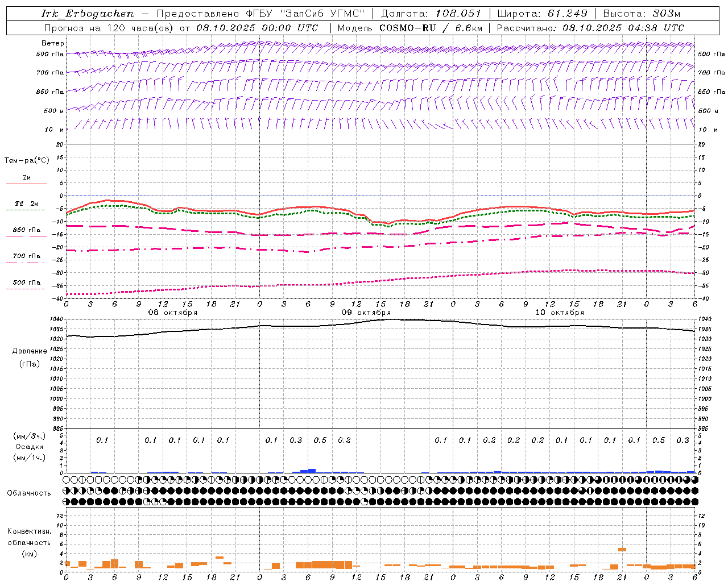Image resolution: width=728 pixels, height=582 pixels.
Task: Click the 'Модель COSMO-RU / 6.6км' text
Action: coord(410,28)
